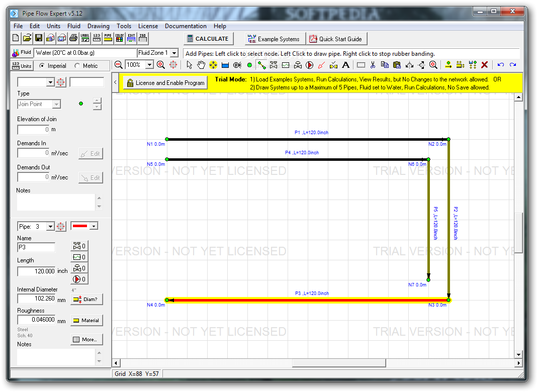Screen dimensions: 538x392
Task: Open the Fluid Zone 1 dropdown
Action: pyautogui.click(x=174, y=53)
